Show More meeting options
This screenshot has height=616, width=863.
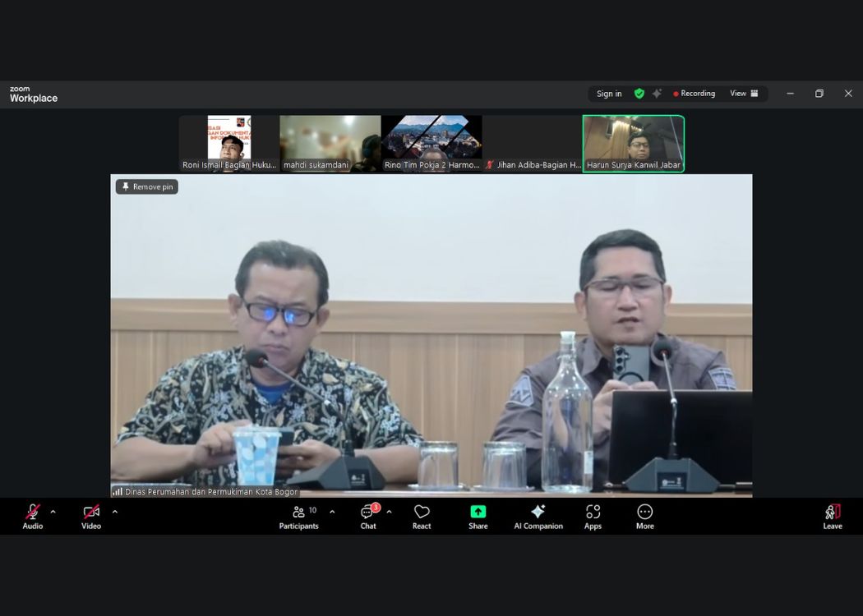(645, 516)
